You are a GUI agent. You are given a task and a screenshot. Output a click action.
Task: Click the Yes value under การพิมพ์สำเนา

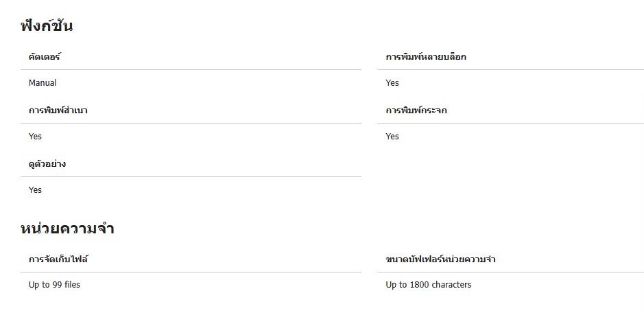[x=35, y=137]
